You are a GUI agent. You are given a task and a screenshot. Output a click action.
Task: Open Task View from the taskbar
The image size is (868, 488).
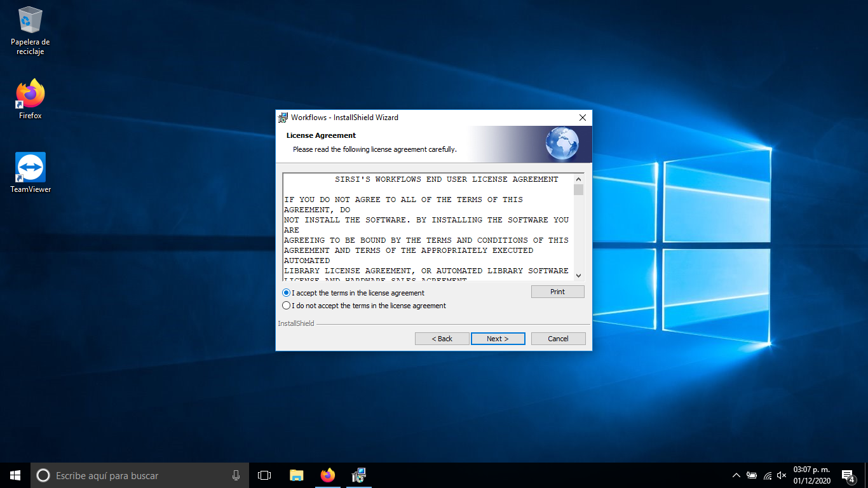[x=264, y=475]
